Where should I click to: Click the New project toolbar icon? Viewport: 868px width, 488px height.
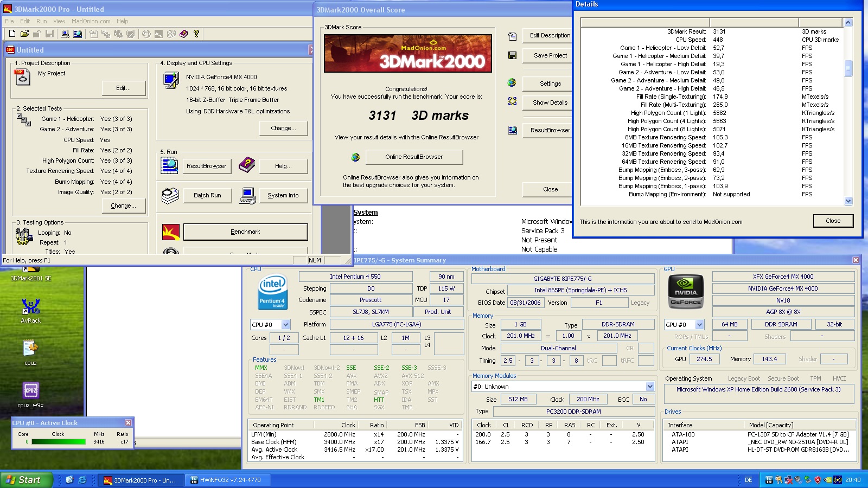[12, 34]
